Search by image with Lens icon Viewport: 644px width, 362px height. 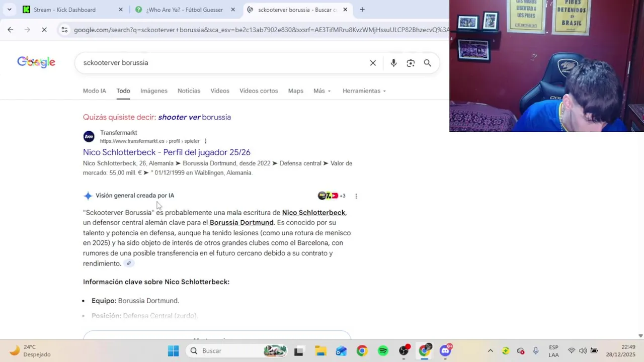[411, 63]
